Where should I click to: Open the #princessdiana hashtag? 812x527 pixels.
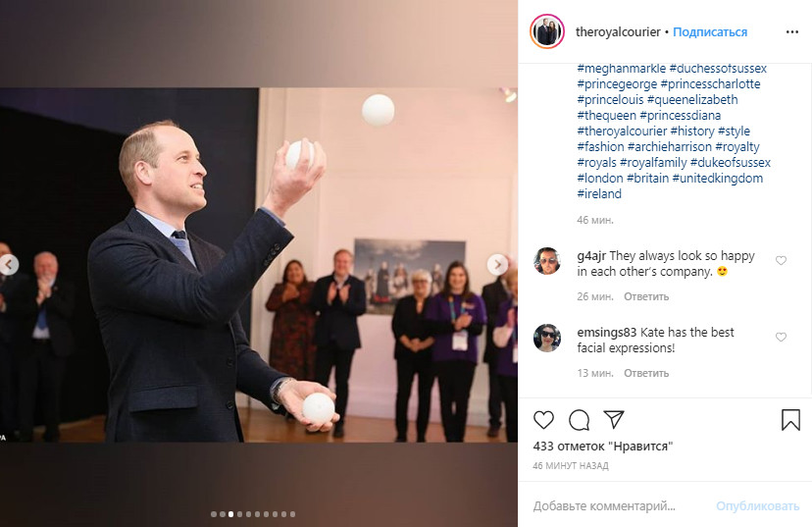click(x=680, y=116)
